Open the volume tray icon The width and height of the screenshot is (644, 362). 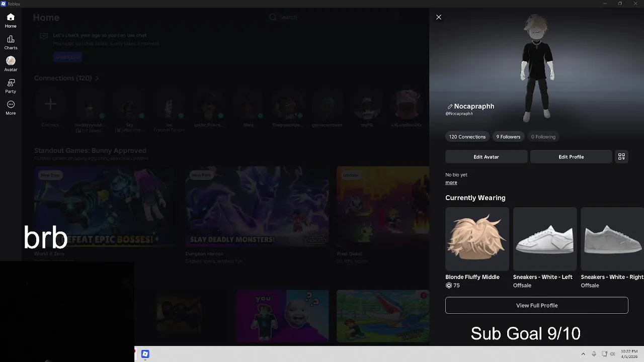613,354
